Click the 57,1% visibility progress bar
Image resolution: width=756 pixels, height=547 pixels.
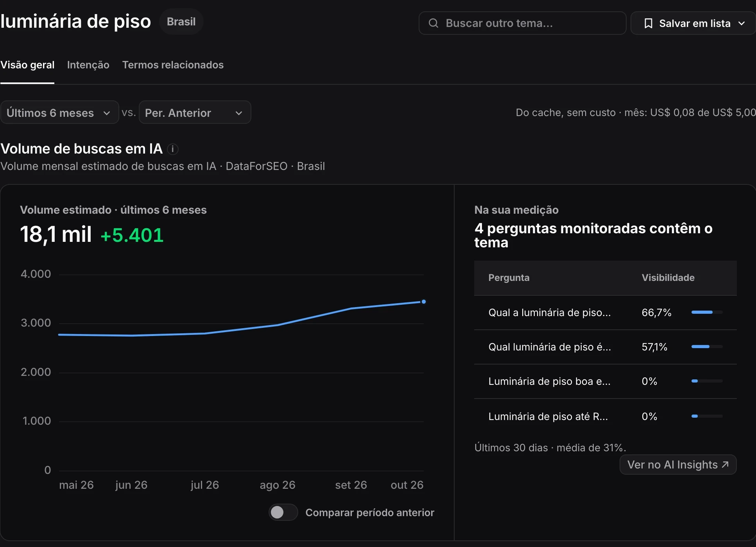click(707, 347)
